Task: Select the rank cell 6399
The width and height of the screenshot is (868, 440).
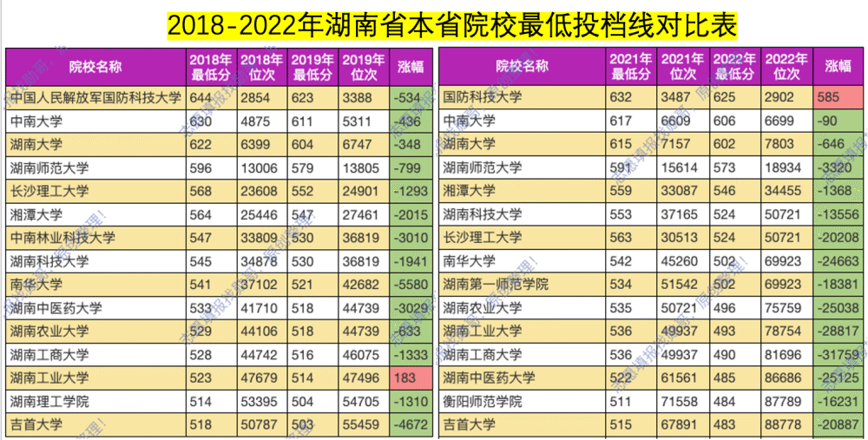Action: tap(262, 144)
